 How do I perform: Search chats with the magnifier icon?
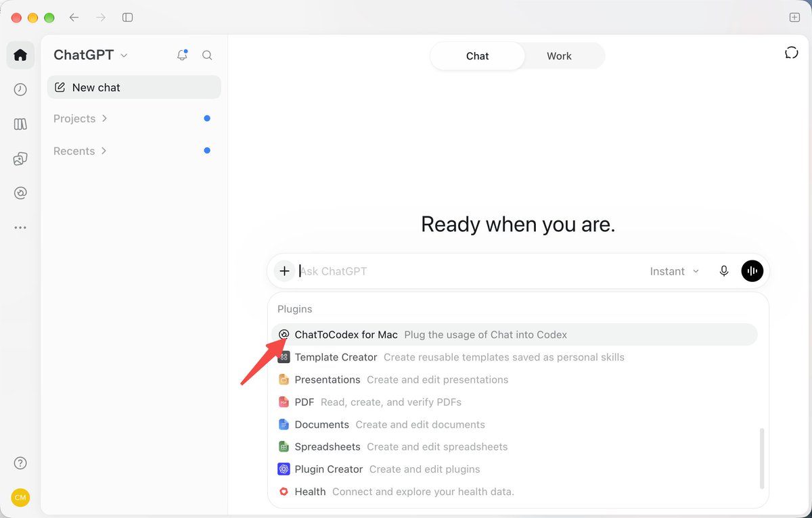pyautogui.click(x=207, y=55)
